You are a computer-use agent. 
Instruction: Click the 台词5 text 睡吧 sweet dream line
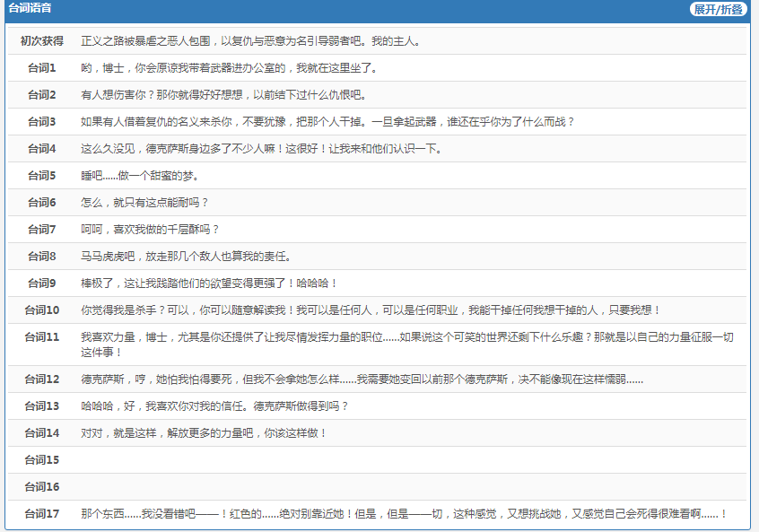pos(140,176)
